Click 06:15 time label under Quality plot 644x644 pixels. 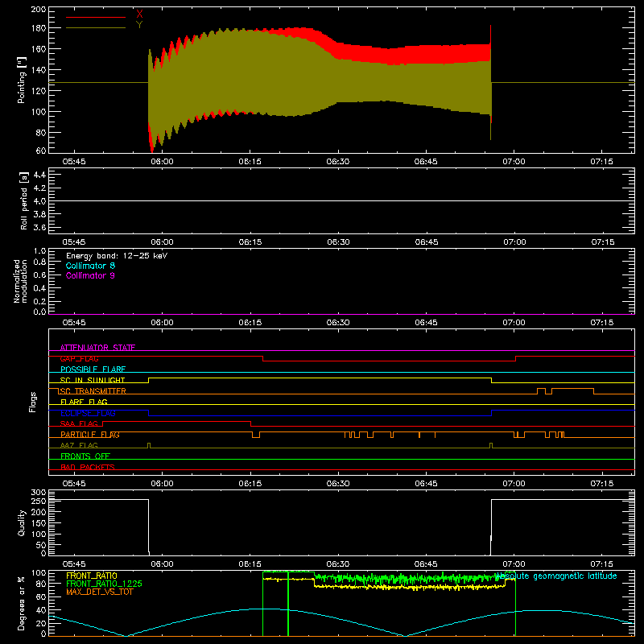point(250,564)
